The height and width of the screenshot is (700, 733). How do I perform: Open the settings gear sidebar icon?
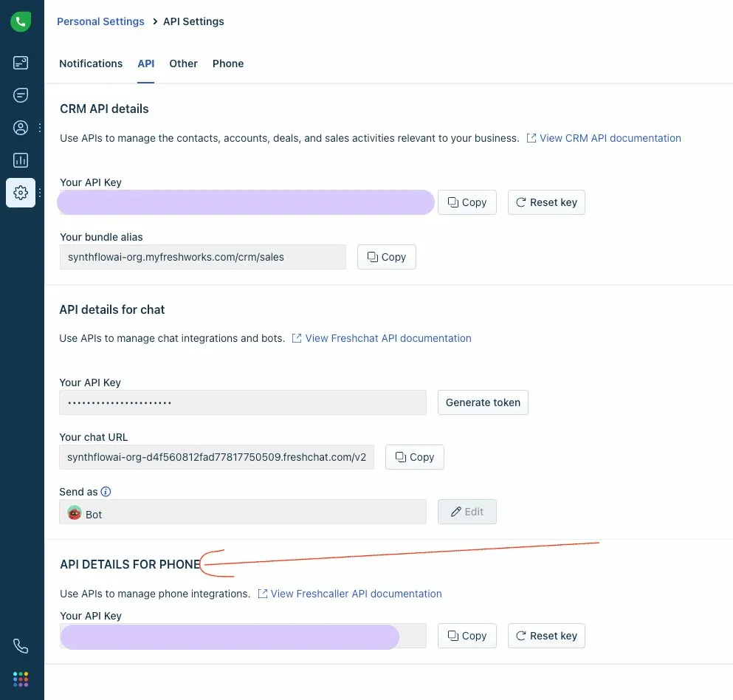21,193
